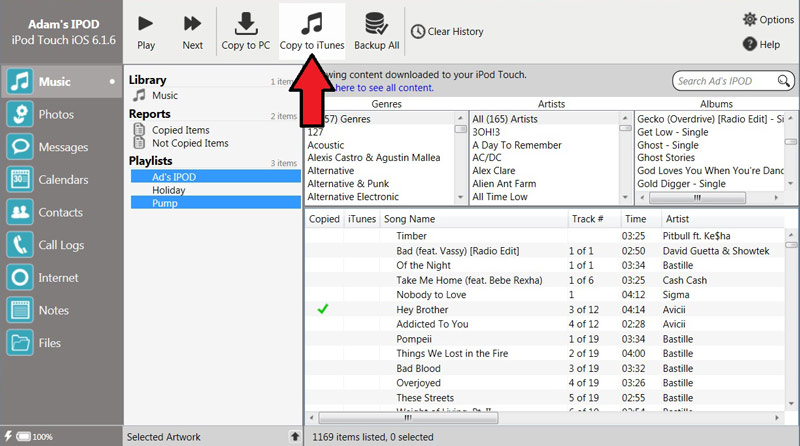
Task: Sort by the Artist column header
Action: (x=723, y=219)
